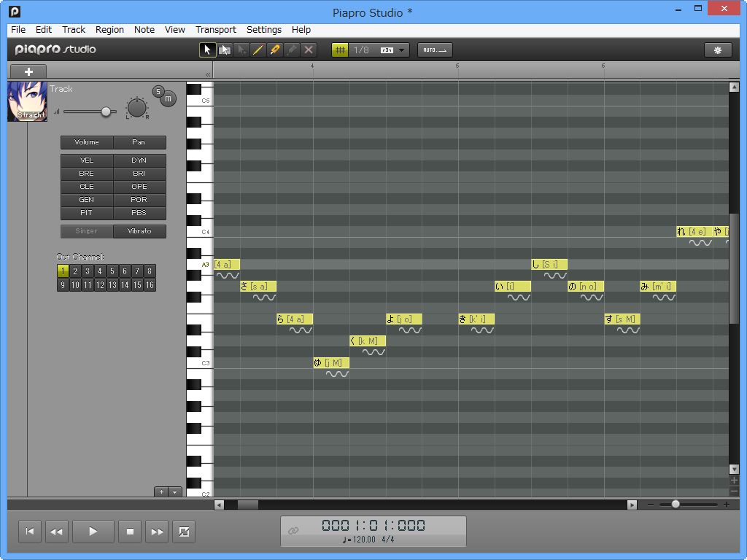Add a new track with plus button

coord(28,72)
